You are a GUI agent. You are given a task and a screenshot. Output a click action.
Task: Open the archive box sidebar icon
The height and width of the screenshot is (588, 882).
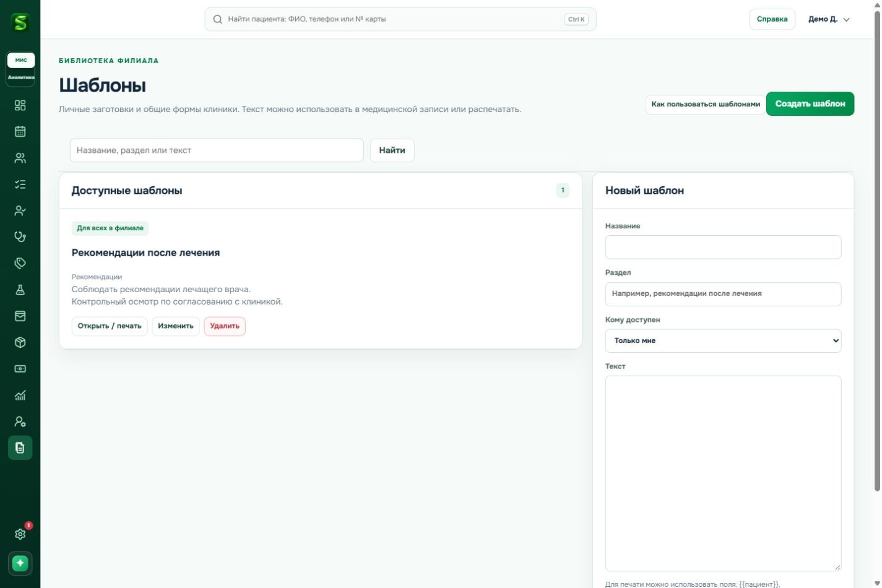20,316
